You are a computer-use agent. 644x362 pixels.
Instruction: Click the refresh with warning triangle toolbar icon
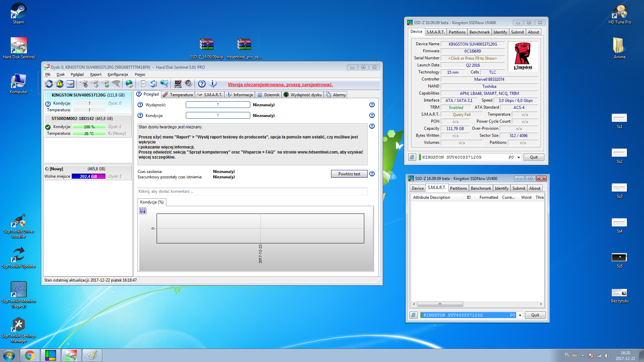(x=60, y=84)
